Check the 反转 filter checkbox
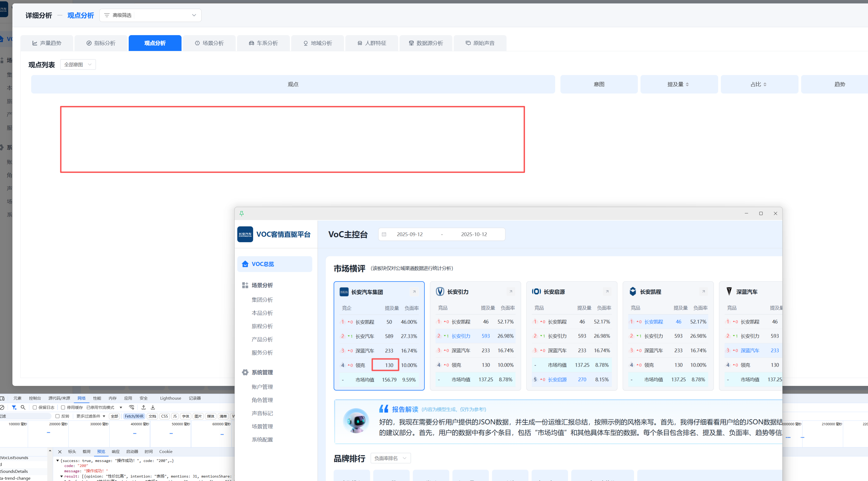 (58, 416)
